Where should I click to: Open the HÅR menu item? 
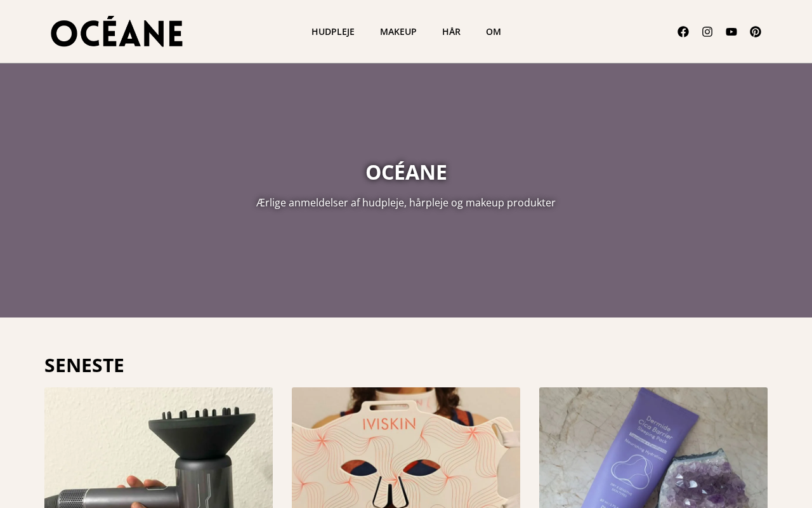[451, 32]
